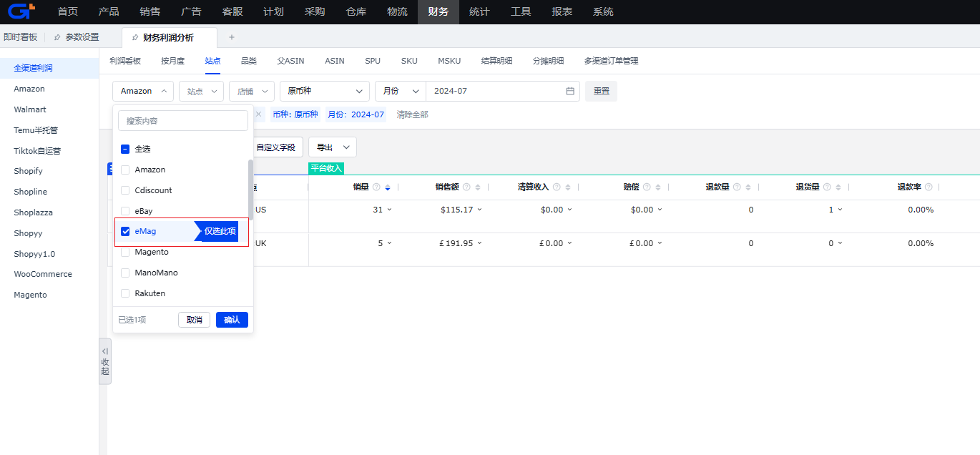980x455 pixels.
Task: Uncheck the eMag checkbox
Action: (x=125, y=231)
